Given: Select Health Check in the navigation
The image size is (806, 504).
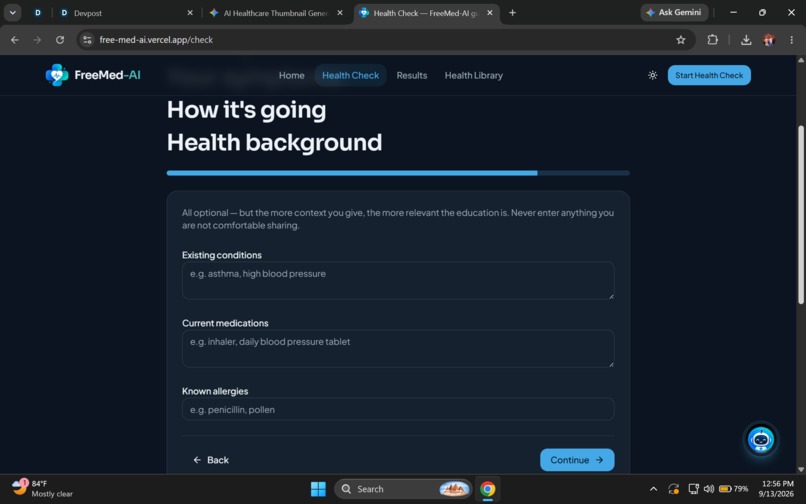Looking at the screenshot, I should (x=351, y=75).
